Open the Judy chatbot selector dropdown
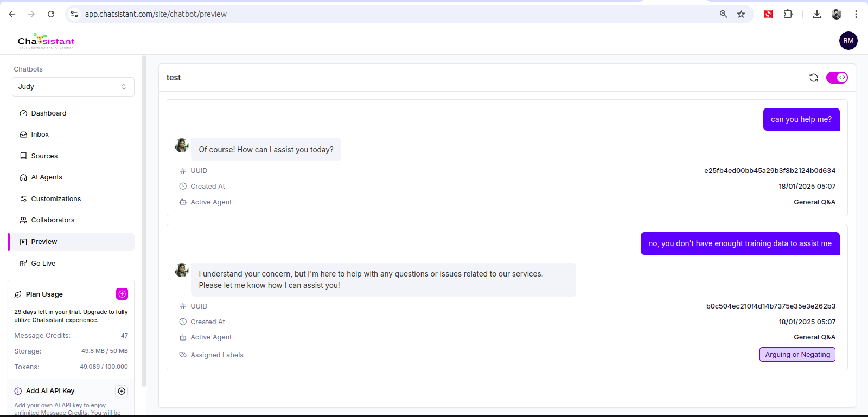This screenshot has height=417, width=868. click(73, 87)
